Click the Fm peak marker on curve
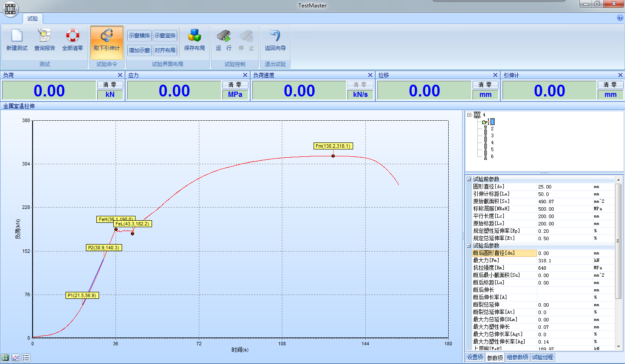This screenshot has width=625, height=364. click(333, 156)
